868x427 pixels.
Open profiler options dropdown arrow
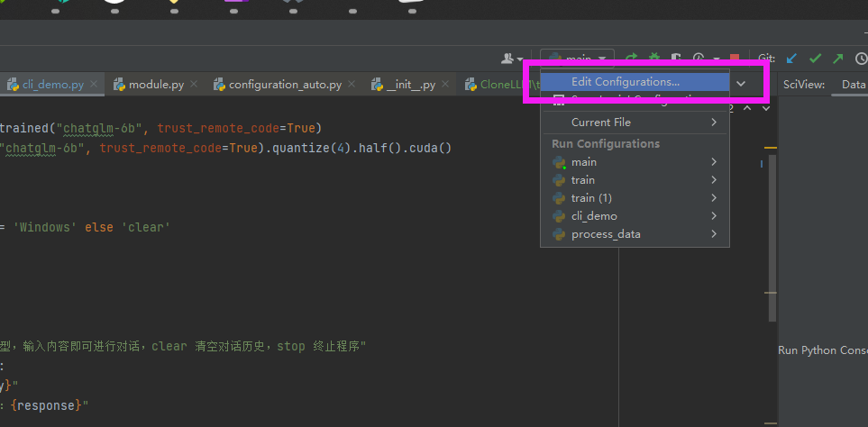(717, 58)
